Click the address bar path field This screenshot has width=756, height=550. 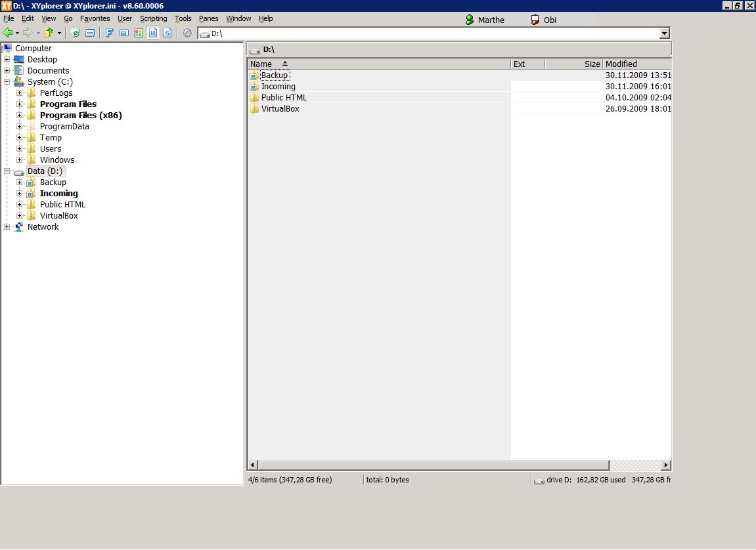[x=429, y=33]
